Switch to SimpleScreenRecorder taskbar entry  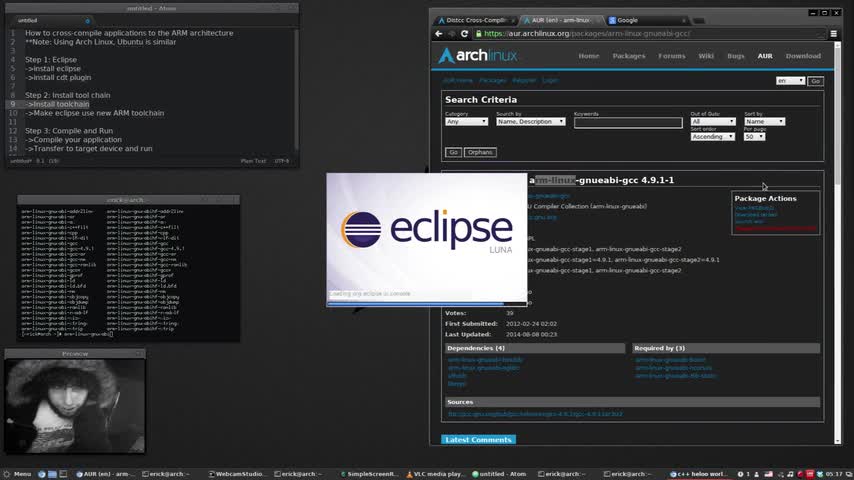(x=369, y=474)
